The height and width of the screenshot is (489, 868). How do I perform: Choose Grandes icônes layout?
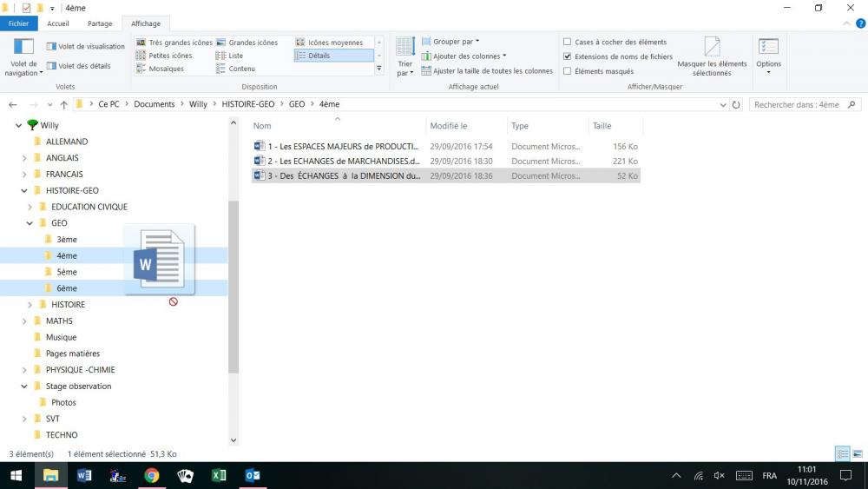click(x=247, y=43)
